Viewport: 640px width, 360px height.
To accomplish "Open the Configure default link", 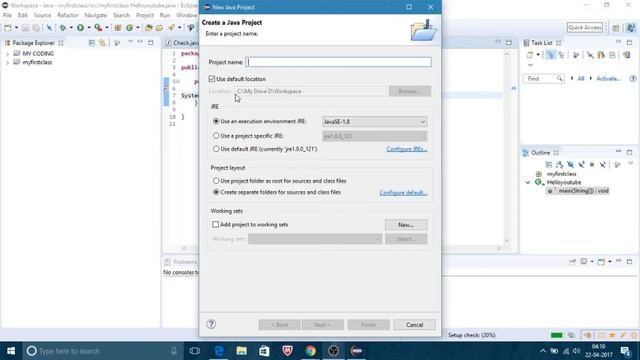I will pyautogui.click(x=403, y=193).
